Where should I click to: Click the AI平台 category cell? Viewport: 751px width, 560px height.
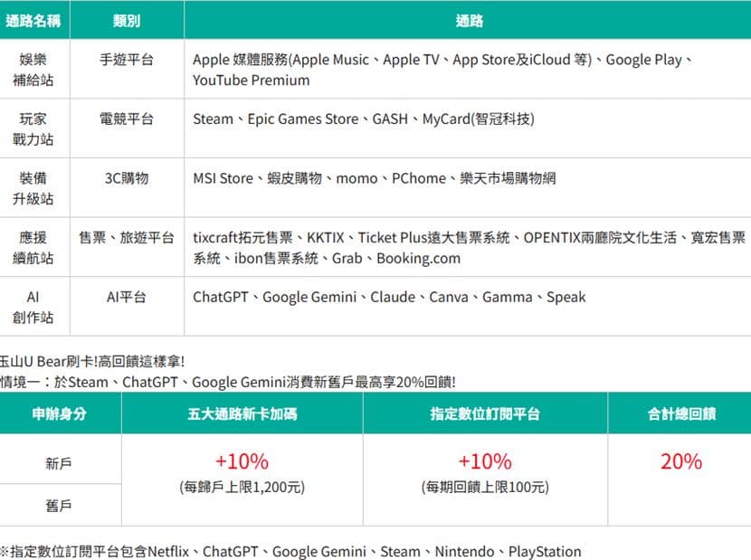tap(127, 297)
